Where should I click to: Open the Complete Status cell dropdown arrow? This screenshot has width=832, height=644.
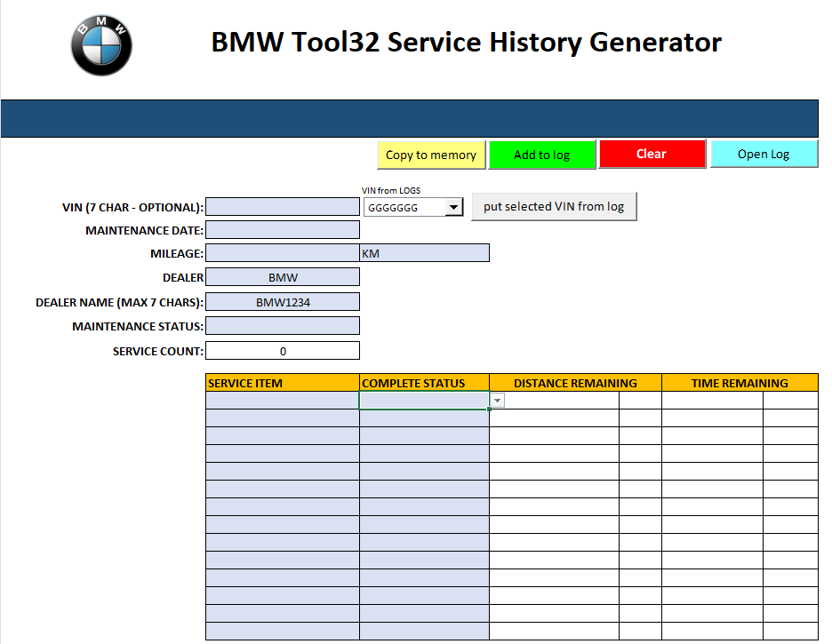click(497, 401)
